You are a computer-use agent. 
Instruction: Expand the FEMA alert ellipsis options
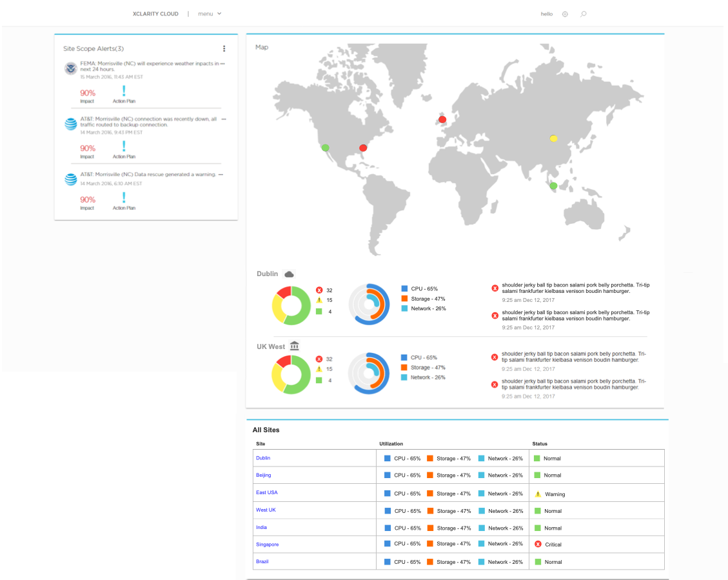(222, 64)
